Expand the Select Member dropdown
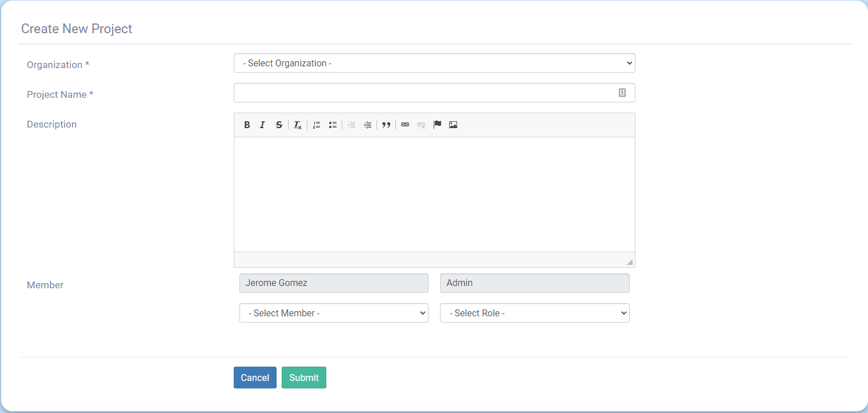The image size is (868, 413). tap(334, 313)
